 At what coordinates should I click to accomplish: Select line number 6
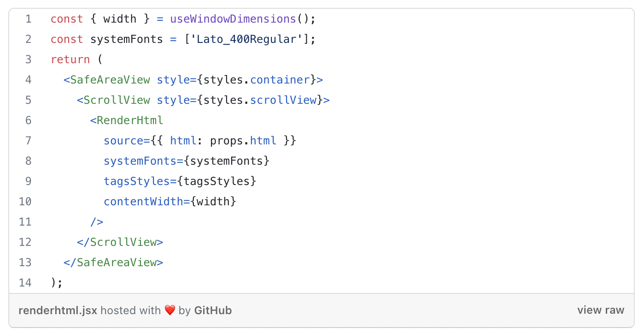pos(29,120)
